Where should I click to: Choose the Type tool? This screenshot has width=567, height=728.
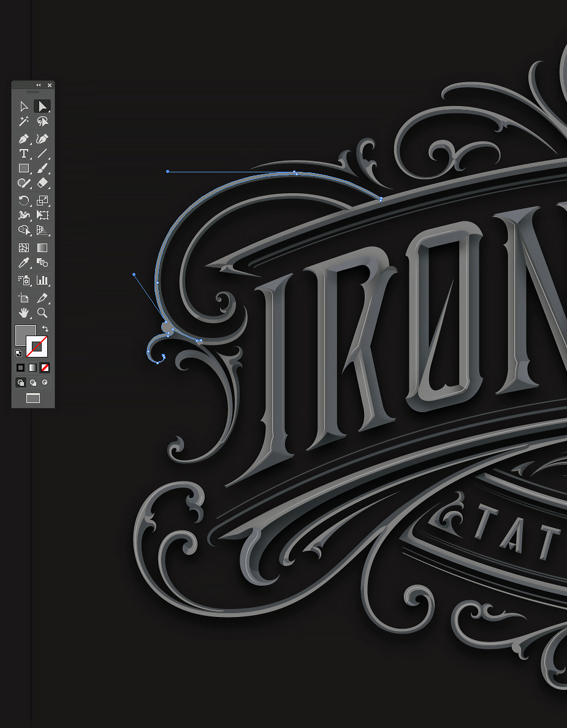(24, 153)
